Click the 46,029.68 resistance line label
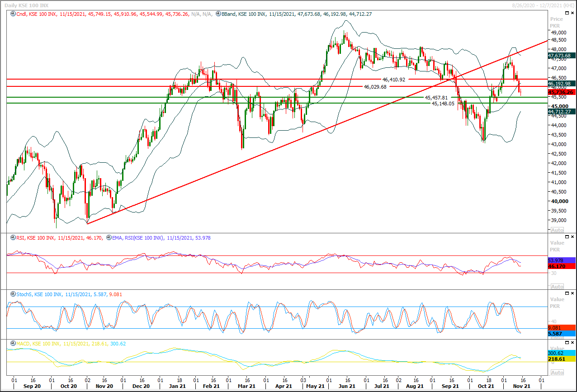 (375, 86)
